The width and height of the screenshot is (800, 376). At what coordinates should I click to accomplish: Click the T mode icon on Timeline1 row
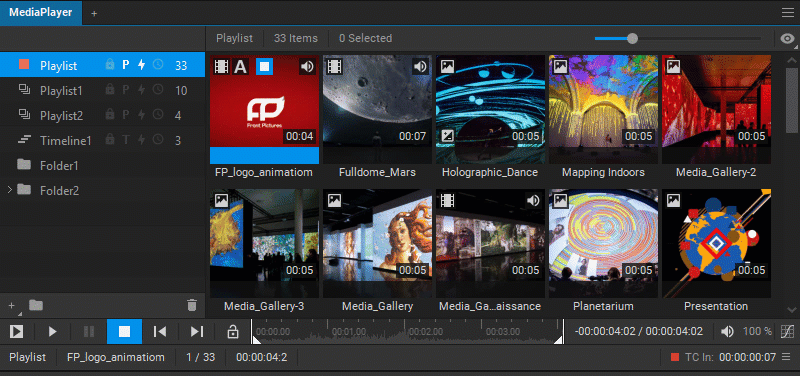pyautogui.click(x=126, y=140)
